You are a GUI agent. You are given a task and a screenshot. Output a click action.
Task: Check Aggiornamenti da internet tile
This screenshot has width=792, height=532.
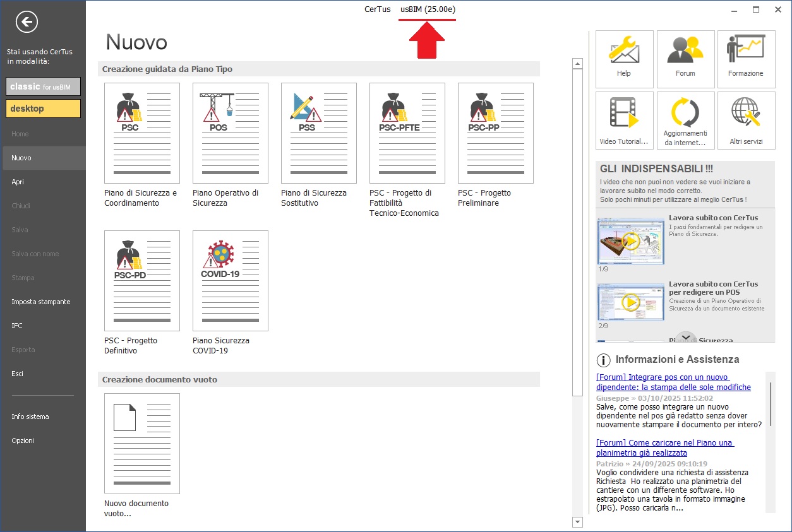[685, 120]
